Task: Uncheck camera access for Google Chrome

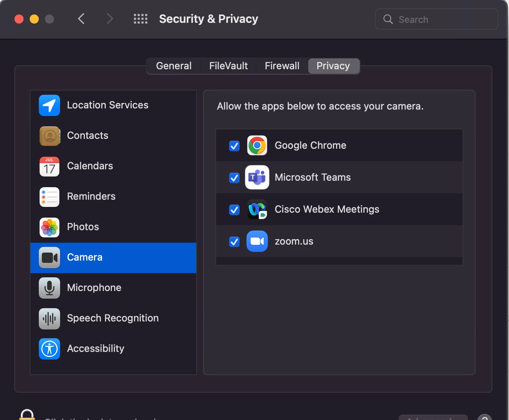Action: (x=234, y=146)
